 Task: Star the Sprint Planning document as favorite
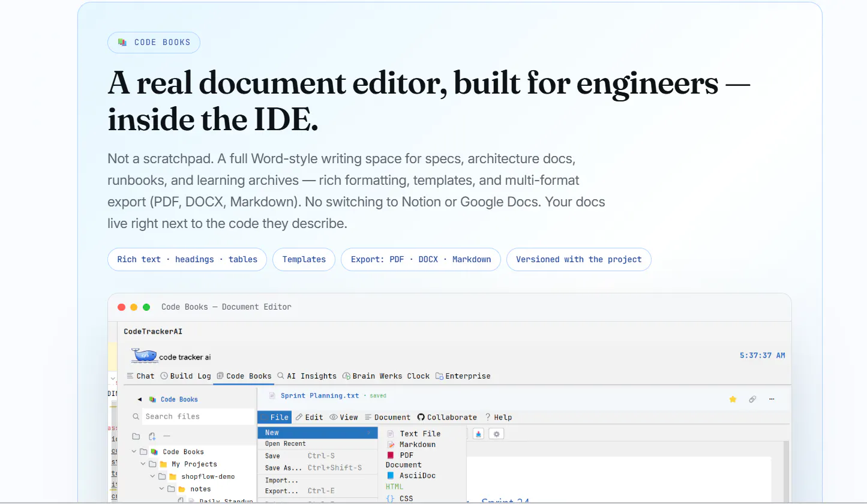click(733, 399)
